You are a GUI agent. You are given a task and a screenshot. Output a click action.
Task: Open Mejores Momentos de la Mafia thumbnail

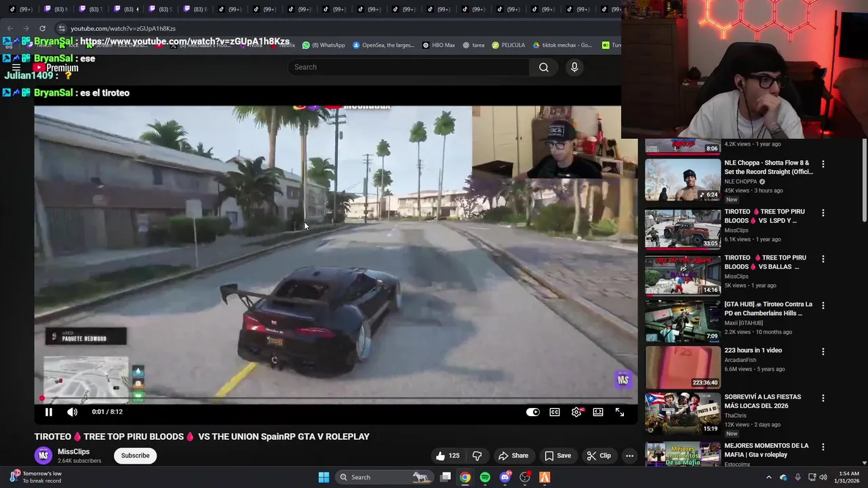point(683,455)
